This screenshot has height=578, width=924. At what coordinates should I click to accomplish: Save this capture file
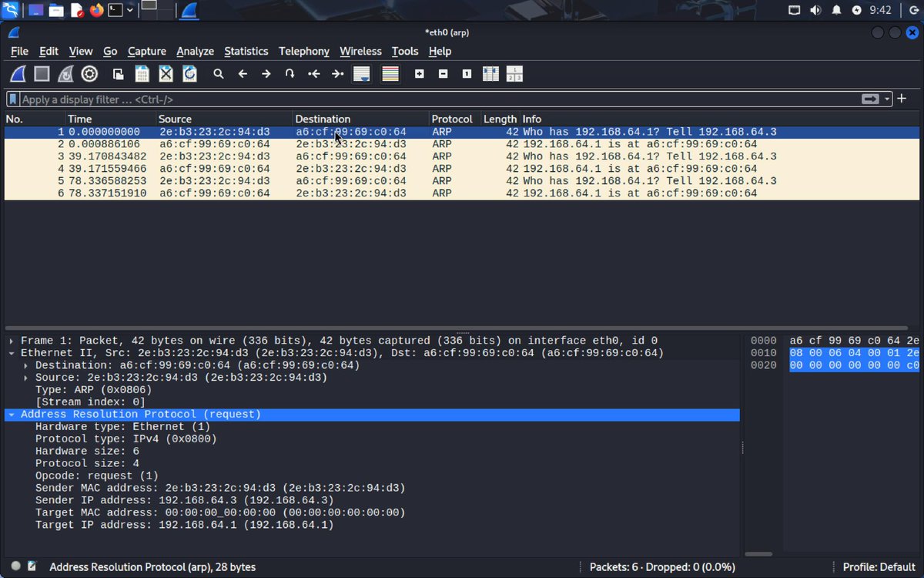pos(142,74)
